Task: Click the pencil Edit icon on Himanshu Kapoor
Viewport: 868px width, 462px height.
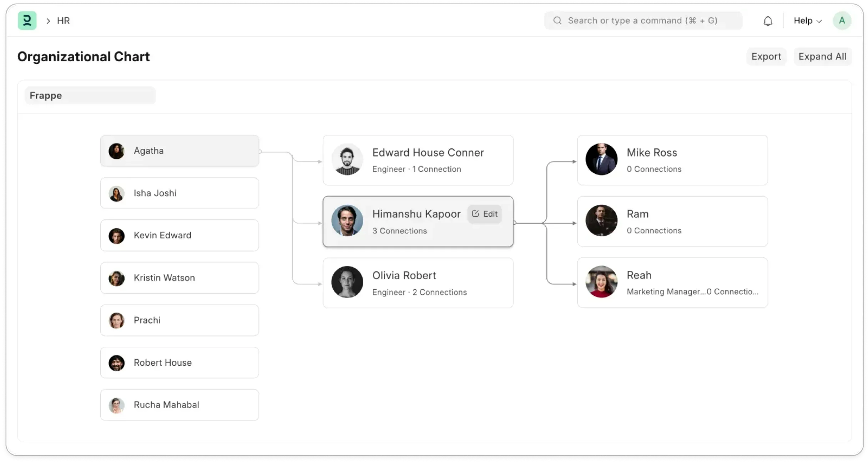Action: [x=475, y=214]
